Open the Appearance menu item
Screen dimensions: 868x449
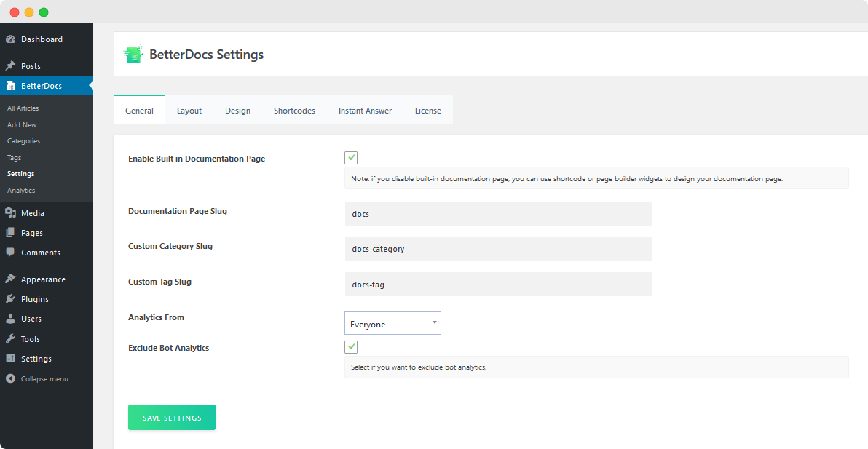pos(47,279)
